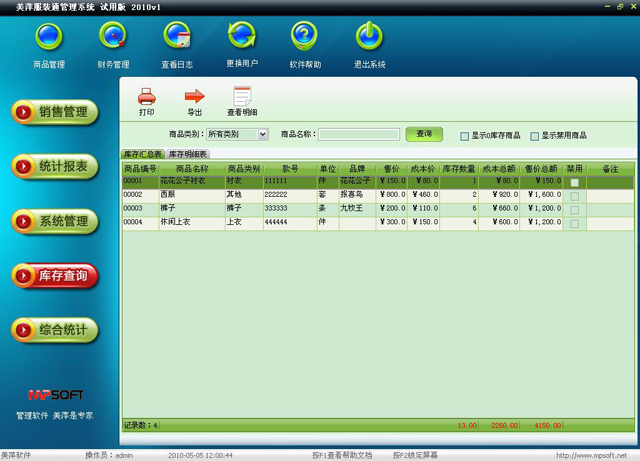Click the 查看日志 log icon
Viewport: 640px width, 461px height.
(x=177, y=40)
